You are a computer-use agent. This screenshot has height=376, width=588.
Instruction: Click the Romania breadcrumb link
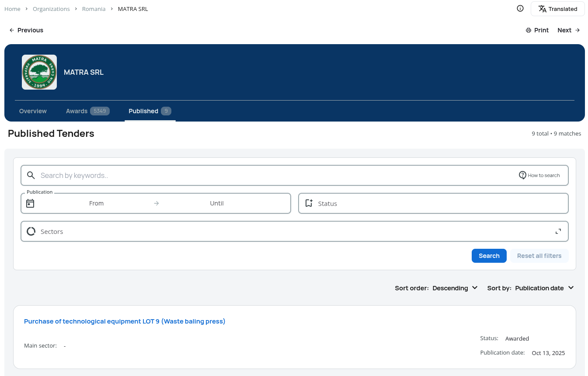pos(94,9)
